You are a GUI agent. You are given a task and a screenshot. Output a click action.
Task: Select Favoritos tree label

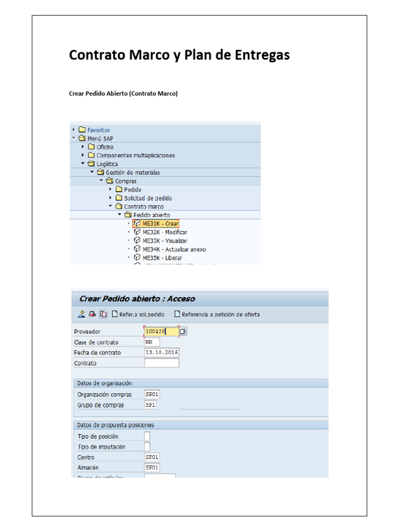(99, 130)
